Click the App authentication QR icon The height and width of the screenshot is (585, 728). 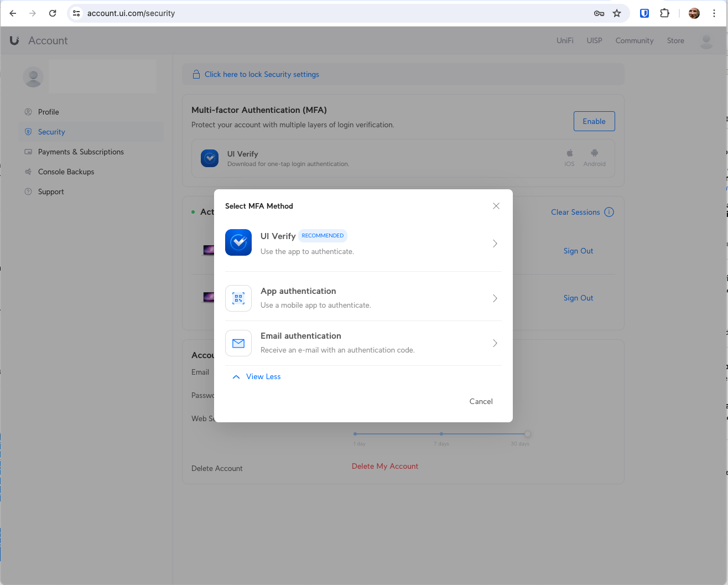[x=238, y=298]
